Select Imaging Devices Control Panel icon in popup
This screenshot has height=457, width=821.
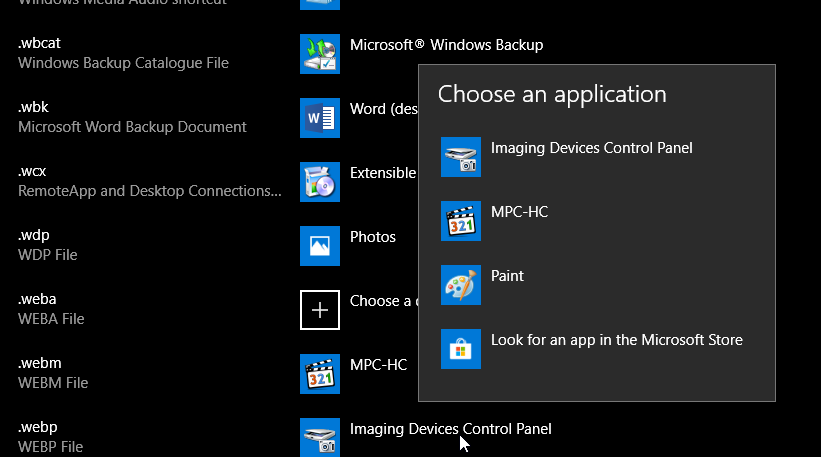461,157
